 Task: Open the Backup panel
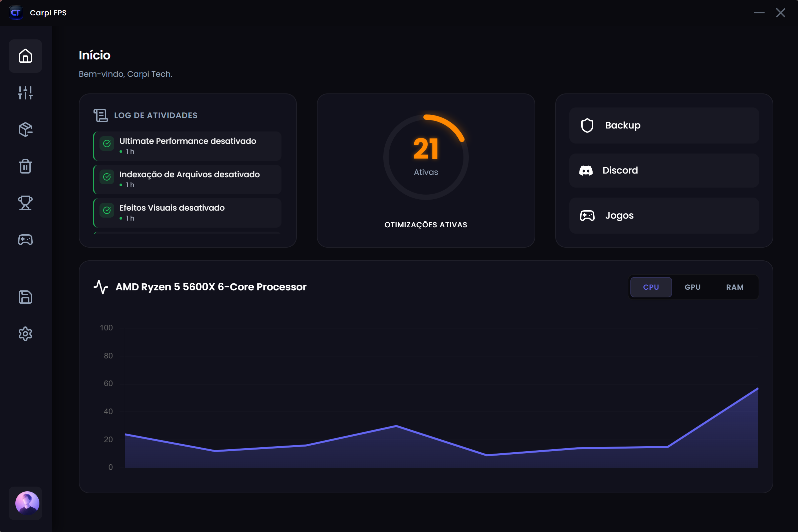(x=663, y=125)
